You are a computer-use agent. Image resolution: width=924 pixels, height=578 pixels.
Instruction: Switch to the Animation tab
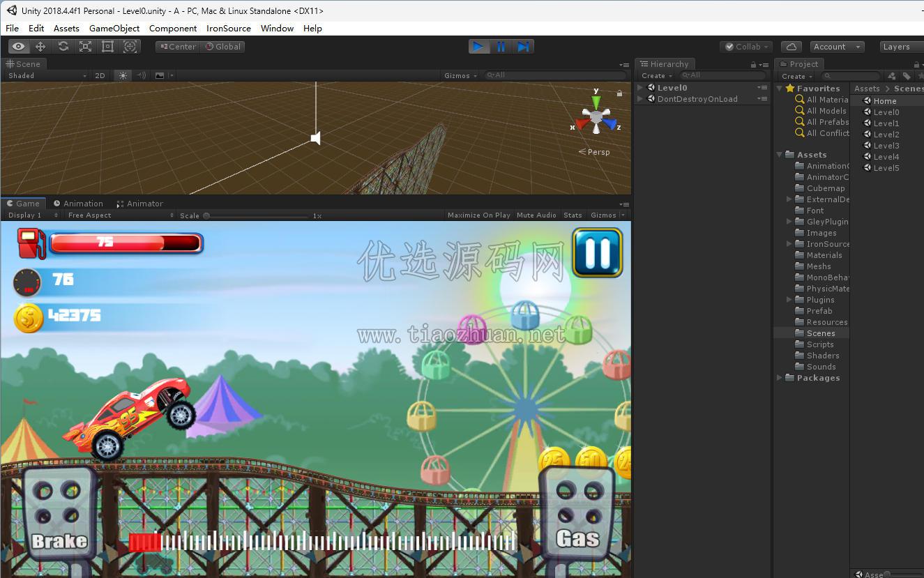coord(78,204)
